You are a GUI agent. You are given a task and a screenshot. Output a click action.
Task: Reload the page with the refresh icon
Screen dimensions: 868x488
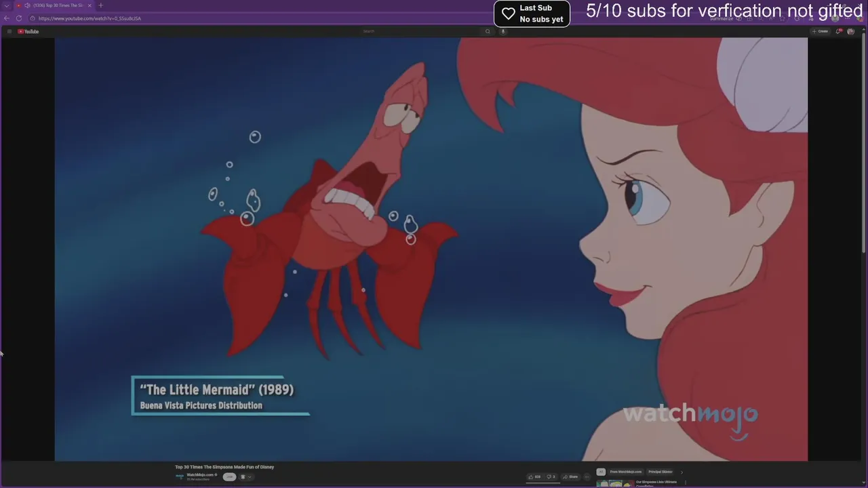(x=19, y=18)
